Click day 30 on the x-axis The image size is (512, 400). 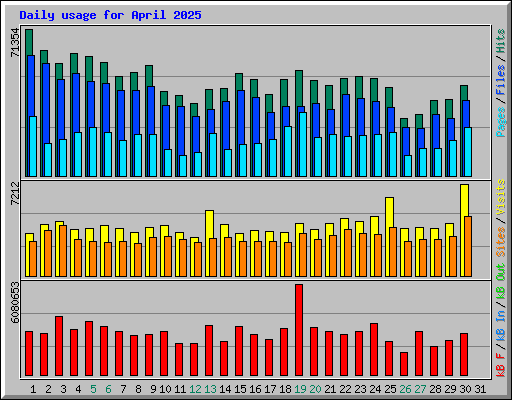[465, 389]
